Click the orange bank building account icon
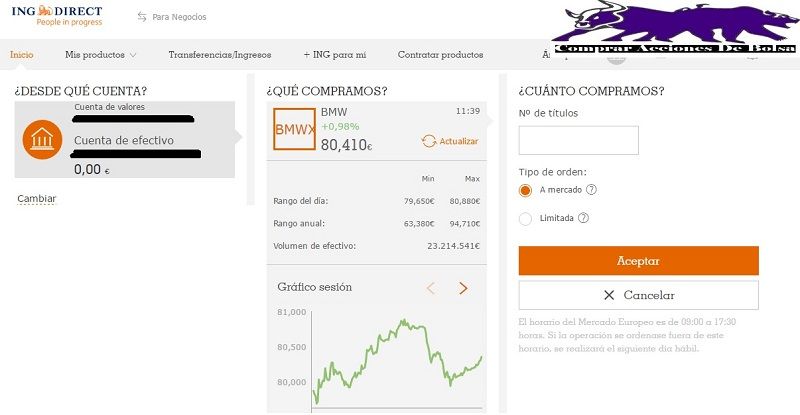This screenshot has height=415, width=800. pos(42,139)
